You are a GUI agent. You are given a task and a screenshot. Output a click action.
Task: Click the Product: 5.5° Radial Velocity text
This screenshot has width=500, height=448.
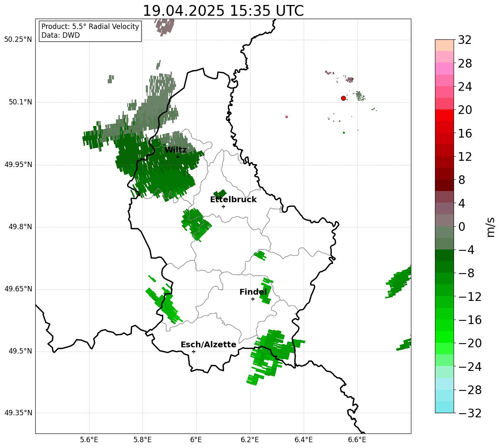pyautogui.click(x=90, y=27)
